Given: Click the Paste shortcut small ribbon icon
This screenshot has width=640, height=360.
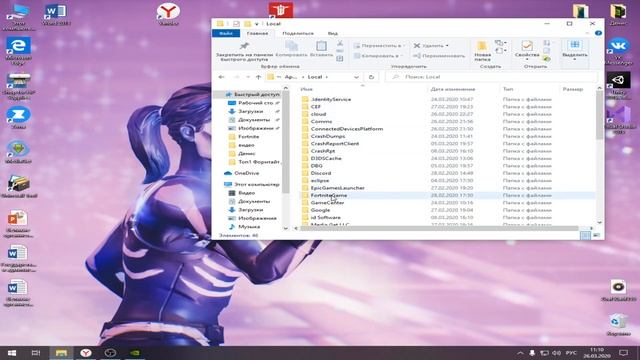Looking at the screenshot, I should (340, 59).
